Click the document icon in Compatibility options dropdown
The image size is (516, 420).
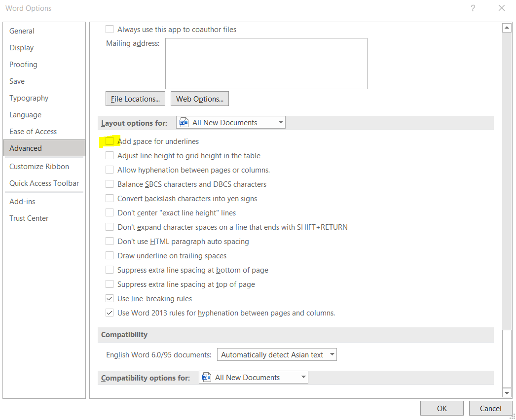coord(207,378)
